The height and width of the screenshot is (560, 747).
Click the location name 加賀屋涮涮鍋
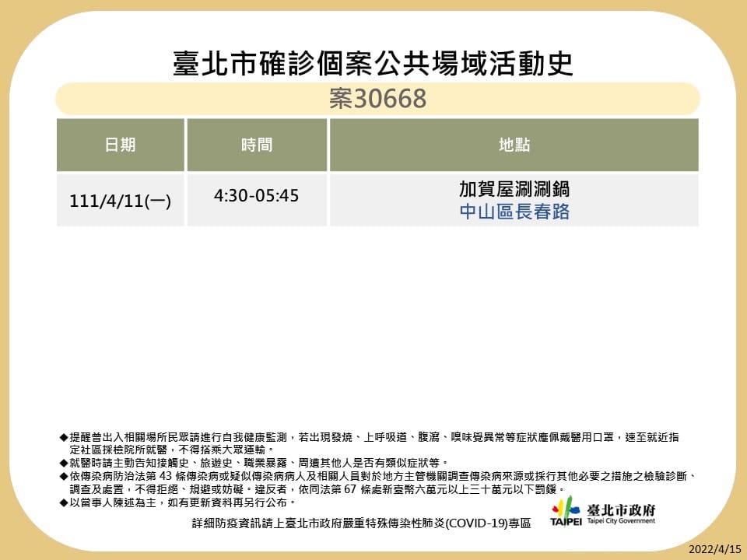514,189
